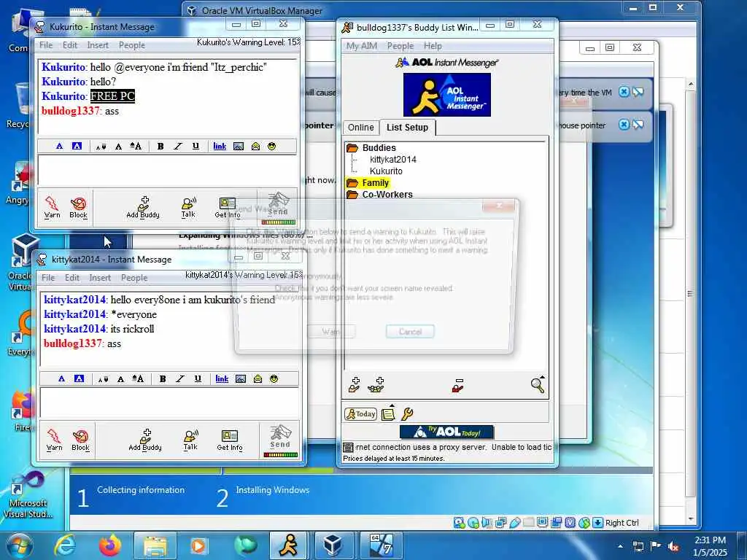Click email envelope icon in Kukurito toolbar
Screen dimensions: 747x560
pos(256,146)
